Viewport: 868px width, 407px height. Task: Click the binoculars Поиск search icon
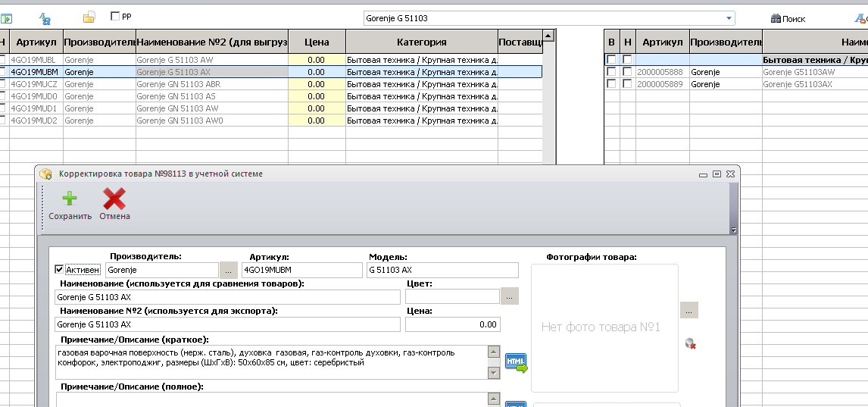[x=776, y=18]
